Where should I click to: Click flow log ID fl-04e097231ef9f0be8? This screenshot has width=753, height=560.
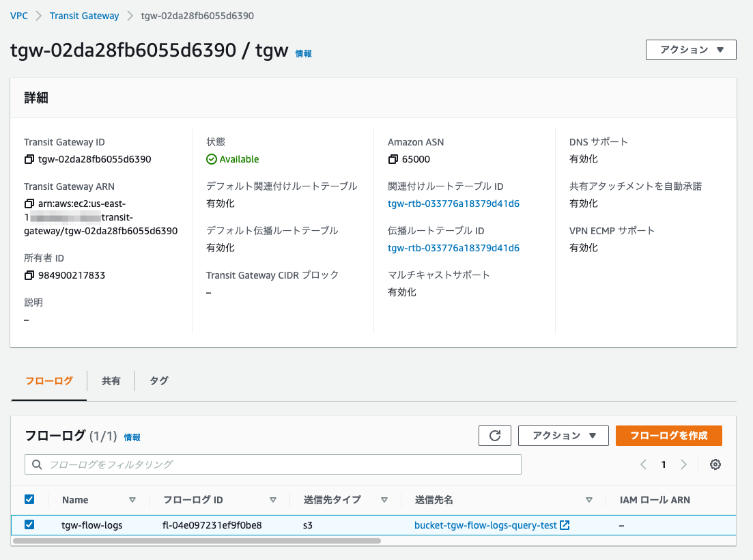coord(212,525)
